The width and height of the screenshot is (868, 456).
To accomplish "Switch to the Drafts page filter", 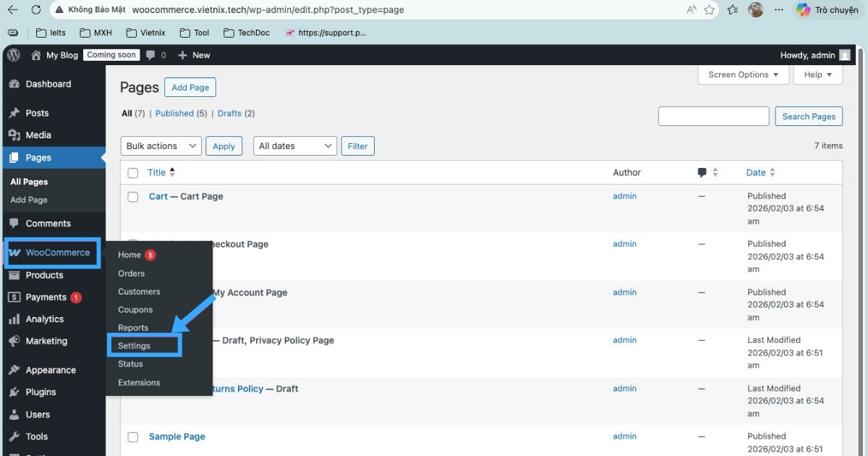I will point(229,113).
